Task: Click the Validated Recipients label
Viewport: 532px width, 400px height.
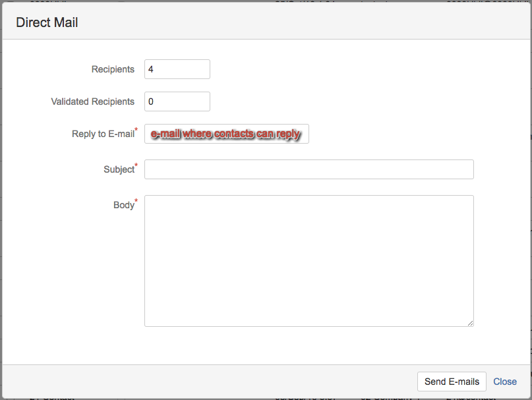Action: pyautogui.click(x=92, y=101)
